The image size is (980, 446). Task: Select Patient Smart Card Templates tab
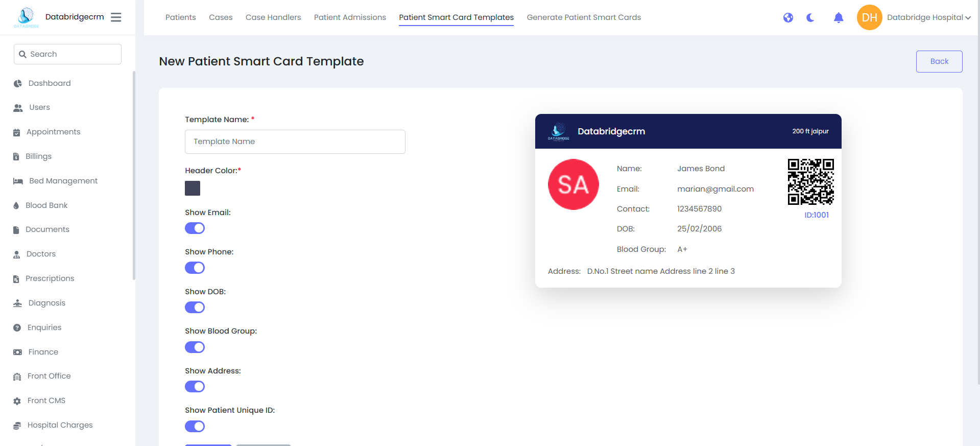coord(457,17)
